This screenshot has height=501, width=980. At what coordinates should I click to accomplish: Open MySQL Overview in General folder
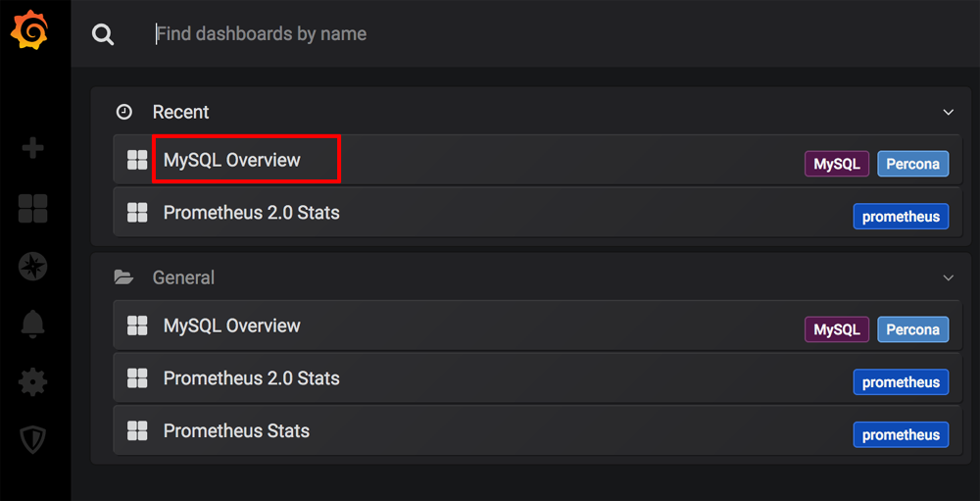point(232,326)
